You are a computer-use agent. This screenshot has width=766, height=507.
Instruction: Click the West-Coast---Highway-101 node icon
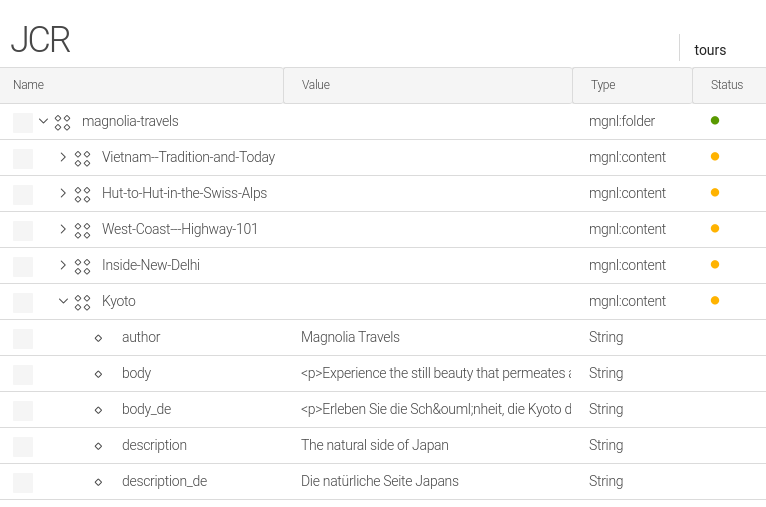coord(83,231)
